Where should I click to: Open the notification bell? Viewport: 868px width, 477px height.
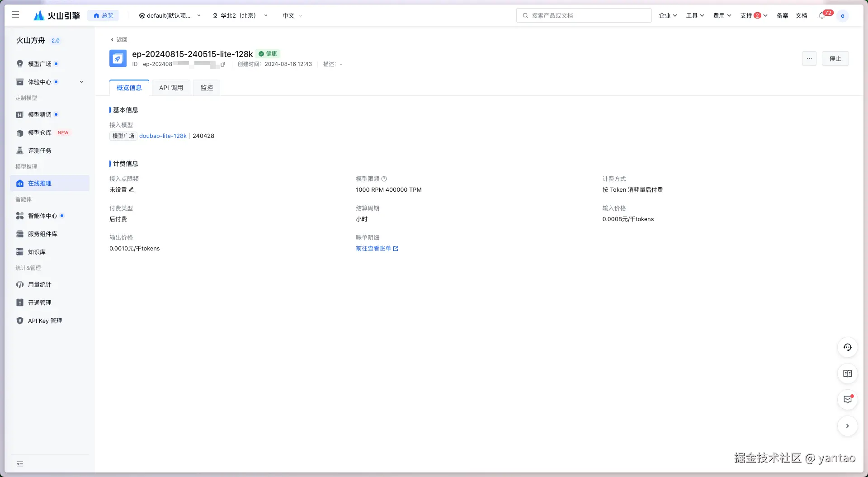[822, 15]
